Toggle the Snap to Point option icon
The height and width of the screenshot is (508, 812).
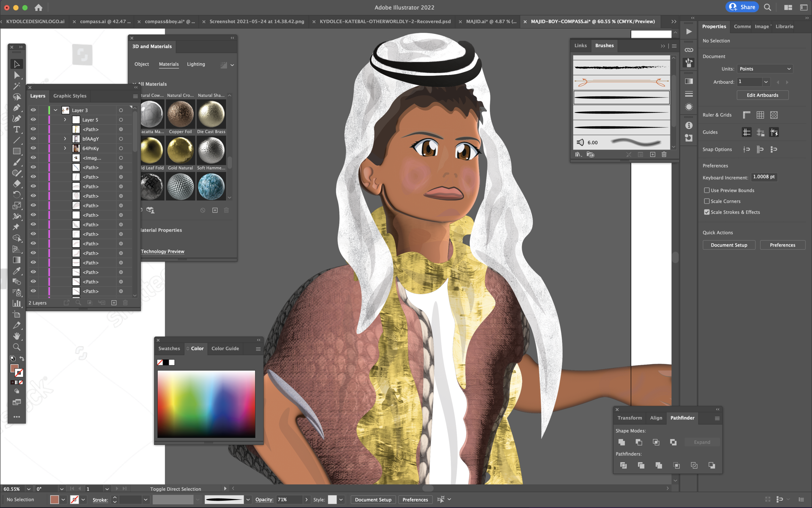(x=746, y=149)
